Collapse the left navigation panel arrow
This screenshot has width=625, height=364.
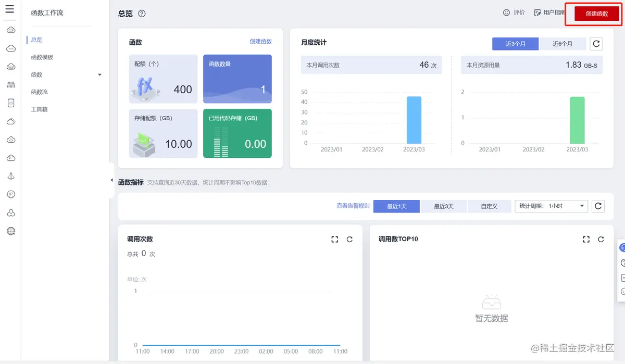(111, 180)
